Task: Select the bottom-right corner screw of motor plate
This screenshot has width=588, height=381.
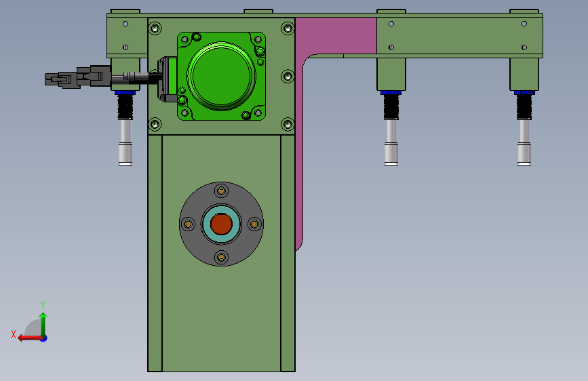Action: (x=288, y=124)
